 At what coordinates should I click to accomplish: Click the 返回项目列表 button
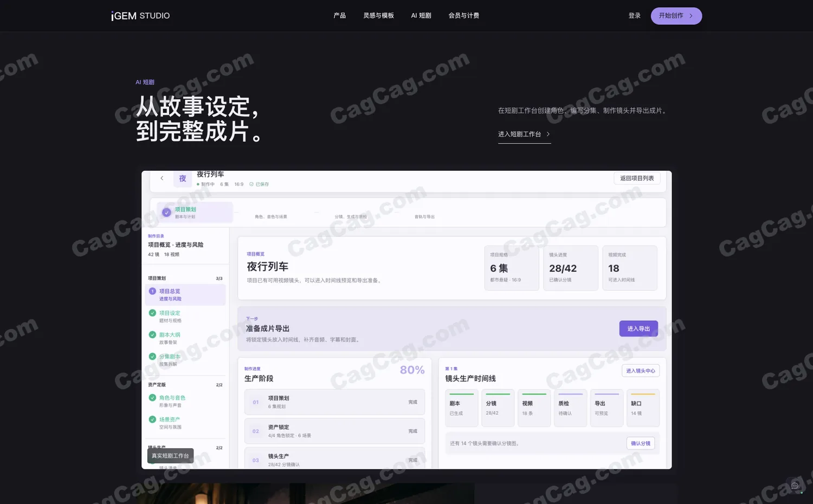point(637,178)
